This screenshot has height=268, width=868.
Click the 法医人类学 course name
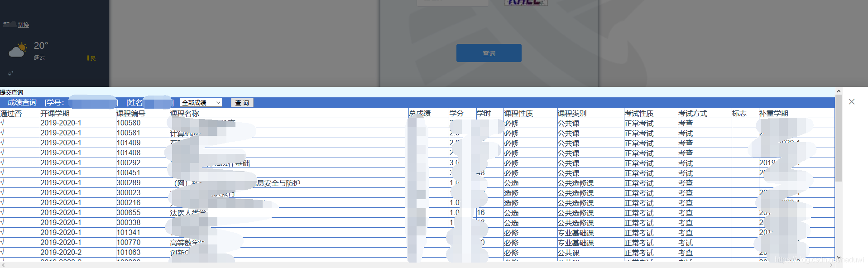[188, 213]
